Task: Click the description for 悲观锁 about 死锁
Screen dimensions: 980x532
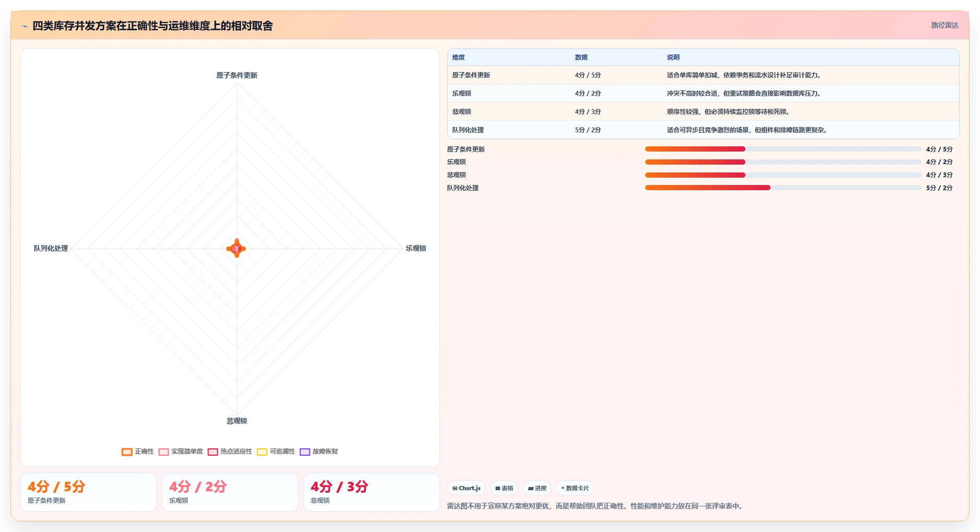Action: [728, 112]
